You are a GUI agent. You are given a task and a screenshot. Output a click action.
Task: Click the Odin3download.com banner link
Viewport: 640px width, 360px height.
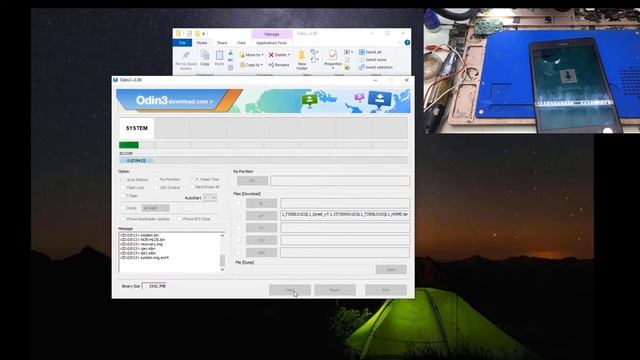click(x=175, y=100)
